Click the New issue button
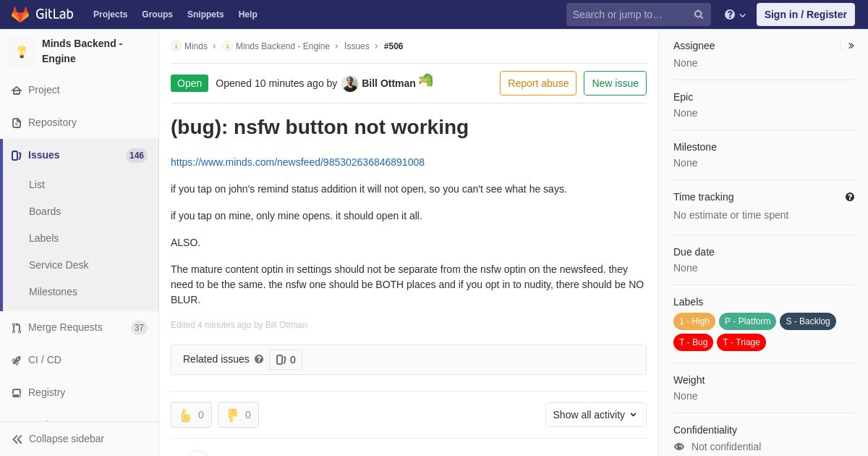Viewport: 868px width, 456px height. coord(615,83)
